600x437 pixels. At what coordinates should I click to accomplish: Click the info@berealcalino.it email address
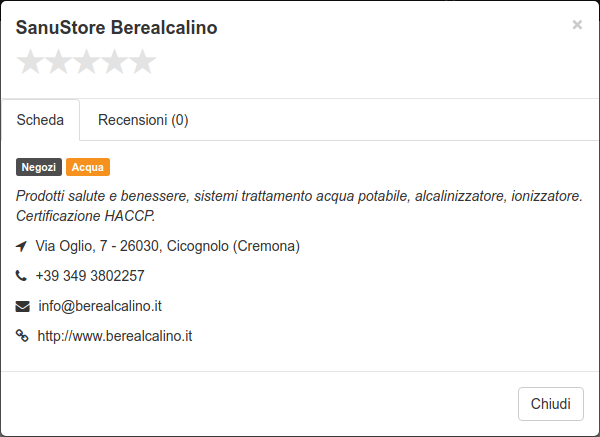pyautogui.click(x=100, y=306)
